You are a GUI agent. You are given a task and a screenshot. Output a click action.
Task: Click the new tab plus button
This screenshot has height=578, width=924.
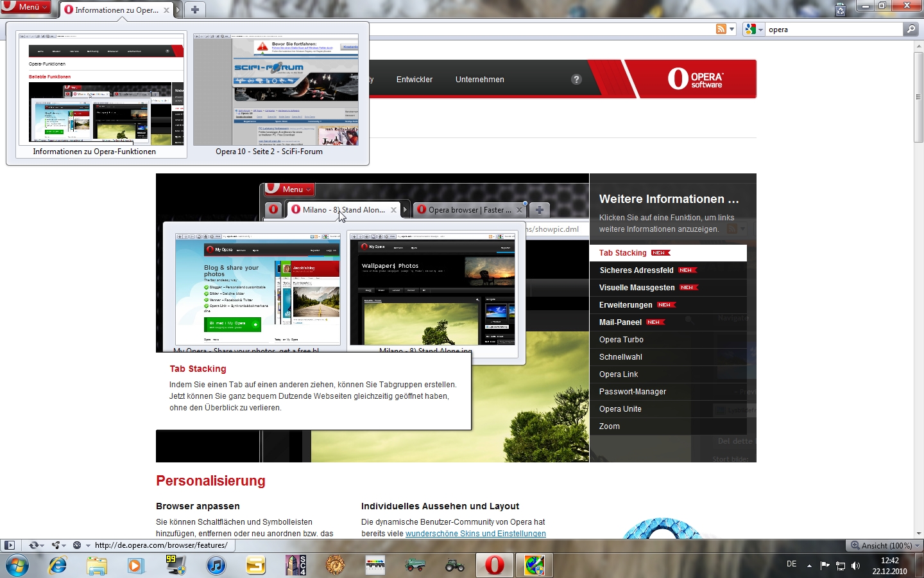195,10
